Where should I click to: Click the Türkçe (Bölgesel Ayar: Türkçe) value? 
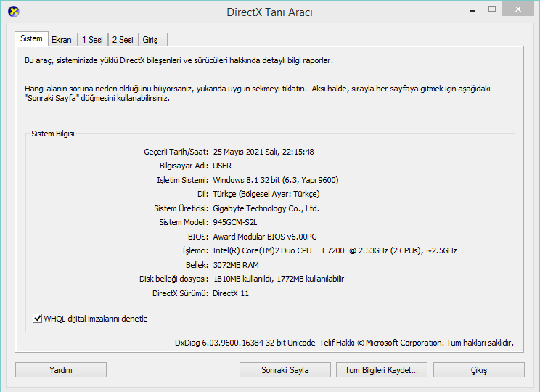(x=266, y=194)
